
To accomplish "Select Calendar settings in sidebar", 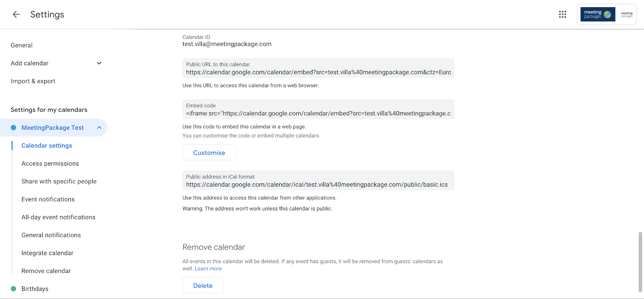I will tap(47, 145).
